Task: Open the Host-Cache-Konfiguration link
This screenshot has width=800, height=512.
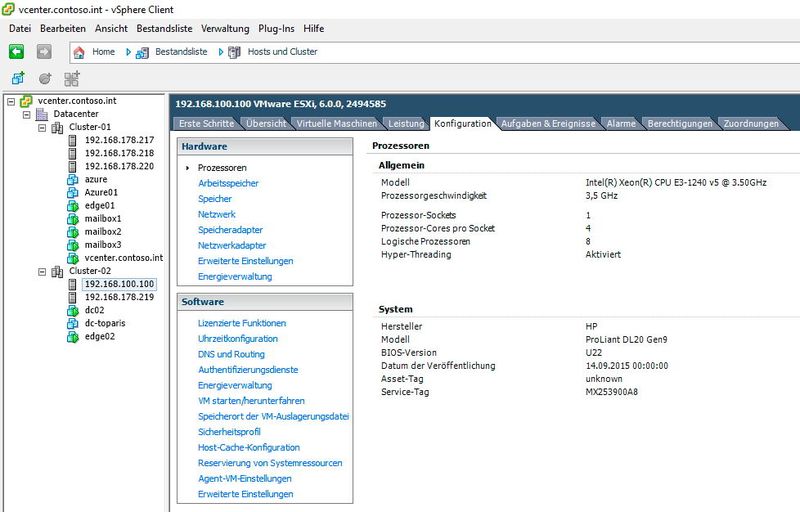Action: 249,448
